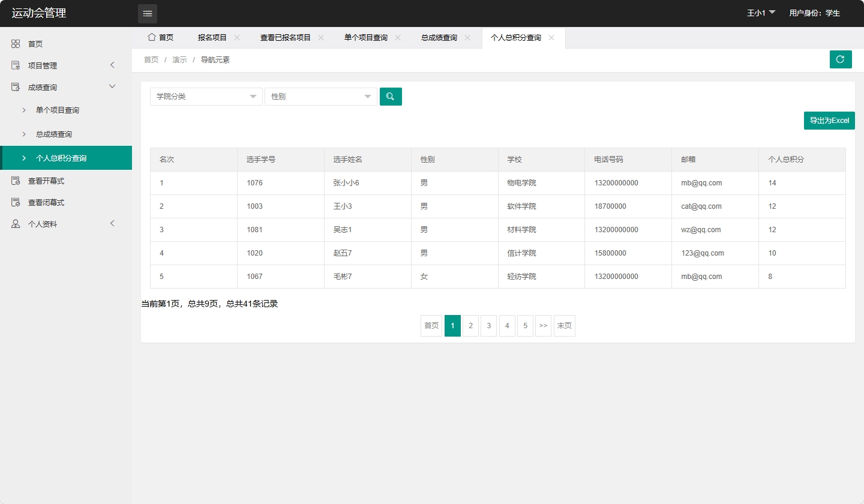This screenshot has height=504, width=864.
Task: Collapse the sidebar using the hamburger icon
Action: [147, 13]
